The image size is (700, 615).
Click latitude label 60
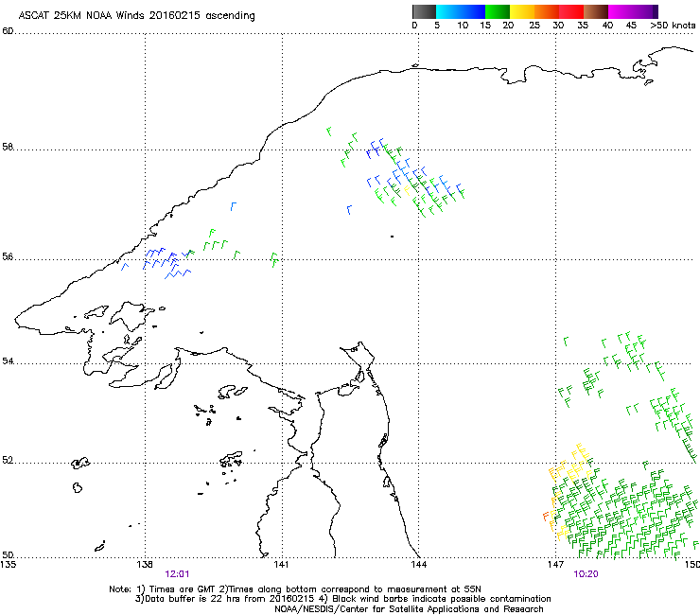click(8, 31)
